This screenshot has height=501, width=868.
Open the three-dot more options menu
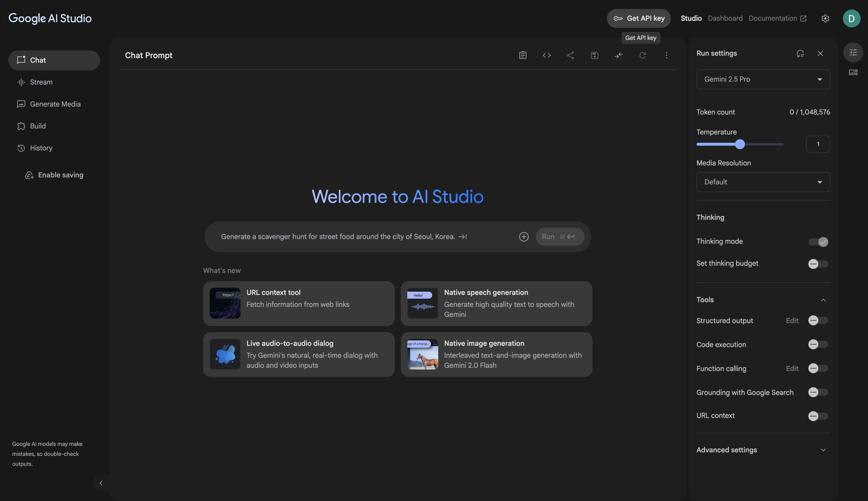pos(666,55)
